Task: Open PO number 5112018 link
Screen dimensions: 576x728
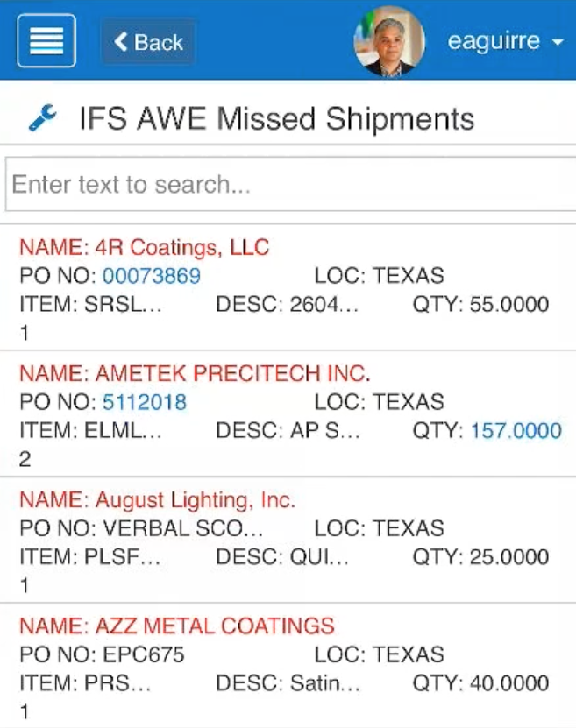Action: [x=145, y=402]
